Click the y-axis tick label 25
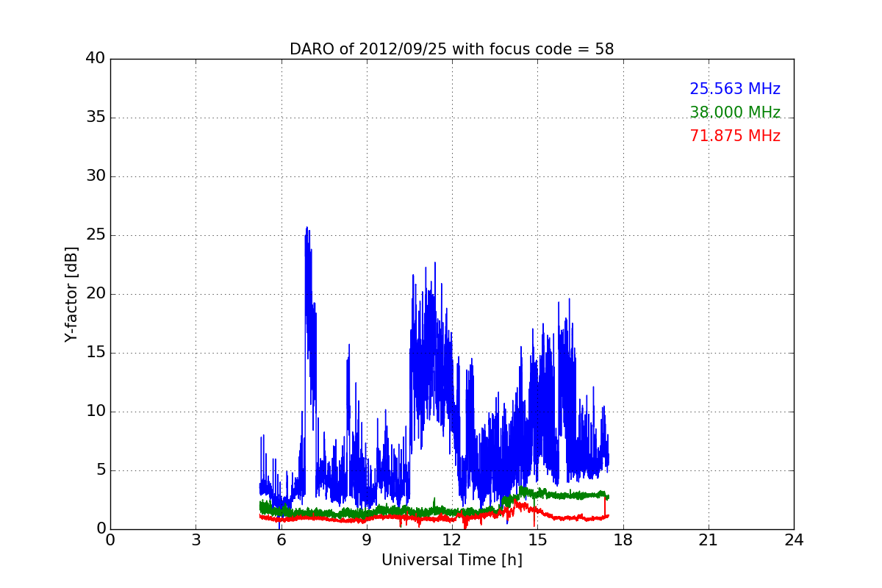This screenshot has height=588, width=882. point(96,235)
